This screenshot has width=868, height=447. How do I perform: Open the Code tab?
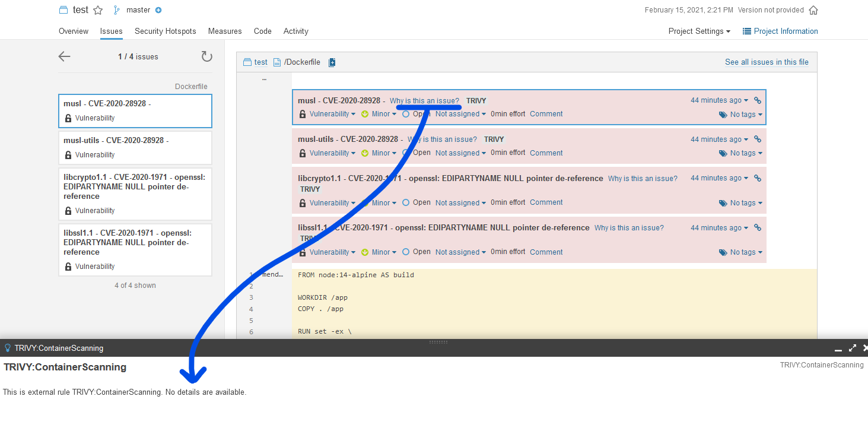(263, 31)
